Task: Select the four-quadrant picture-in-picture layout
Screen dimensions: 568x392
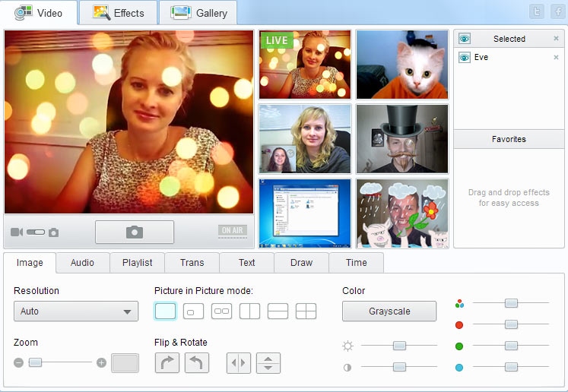Action: point(306,311)
